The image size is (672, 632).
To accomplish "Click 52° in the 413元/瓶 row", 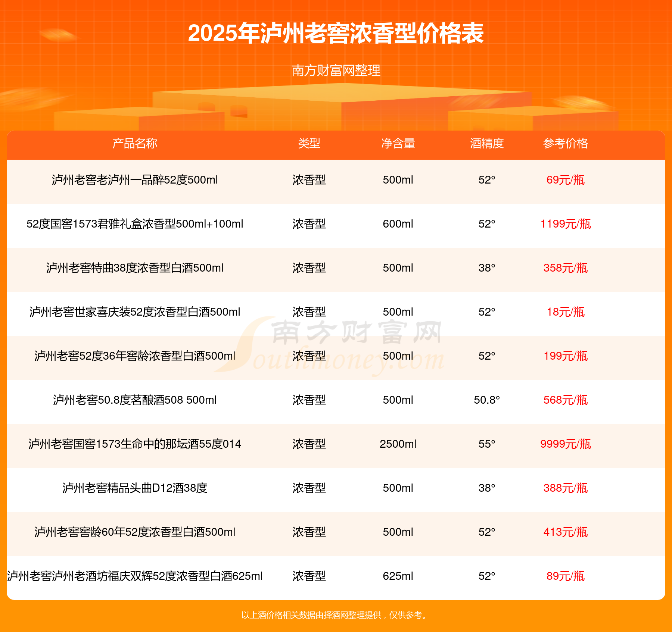I will coord(487,532).
